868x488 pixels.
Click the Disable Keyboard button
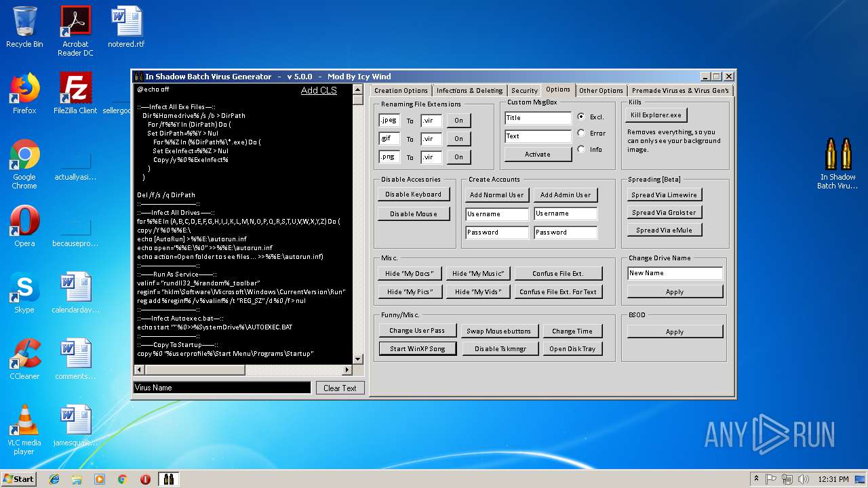pos(413,195)
